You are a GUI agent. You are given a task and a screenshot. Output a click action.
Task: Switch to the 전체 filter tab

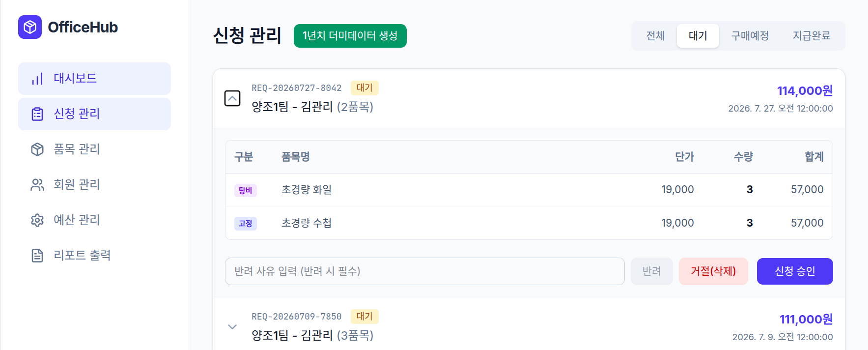click(x=655, y=36)
